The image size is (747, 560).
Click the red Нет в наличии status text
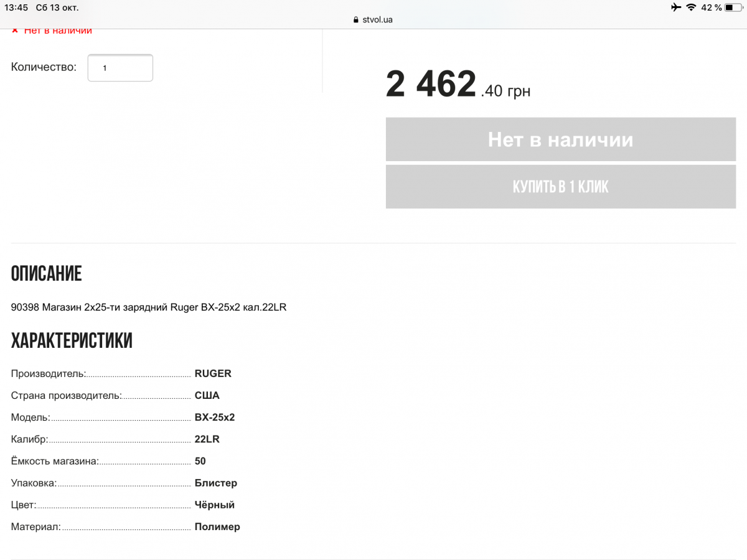pos(58,30)
